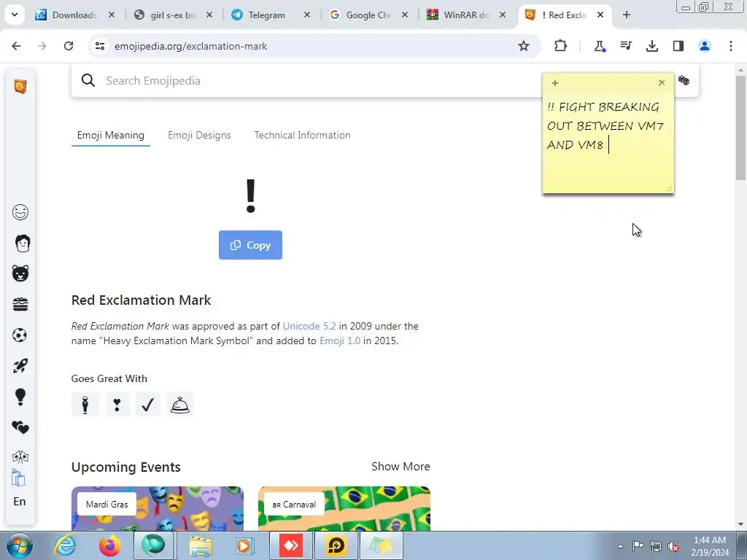Click the emojipedia.org address bar URL
The height and width of the screenshot is (560, 747).
click(190, 46)
